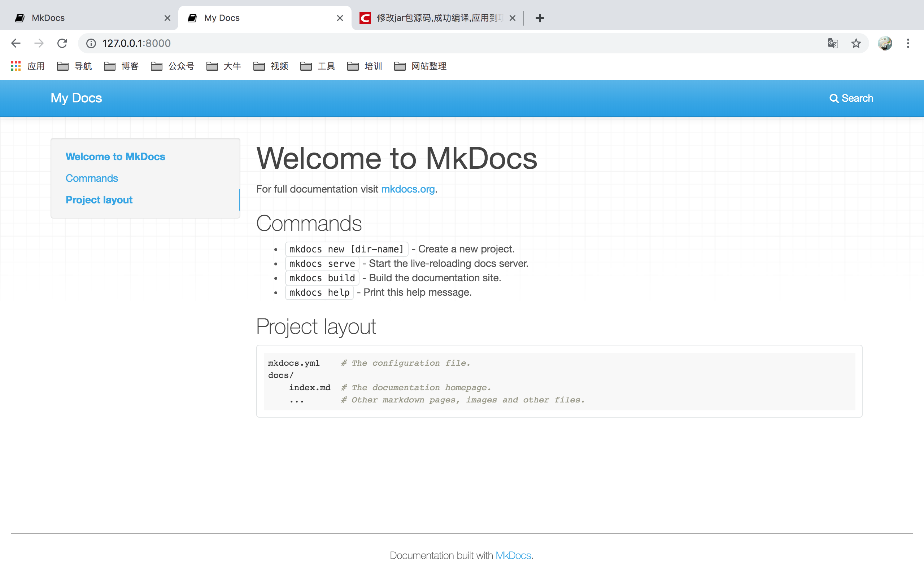Click the site info icon in address bar

91,43
